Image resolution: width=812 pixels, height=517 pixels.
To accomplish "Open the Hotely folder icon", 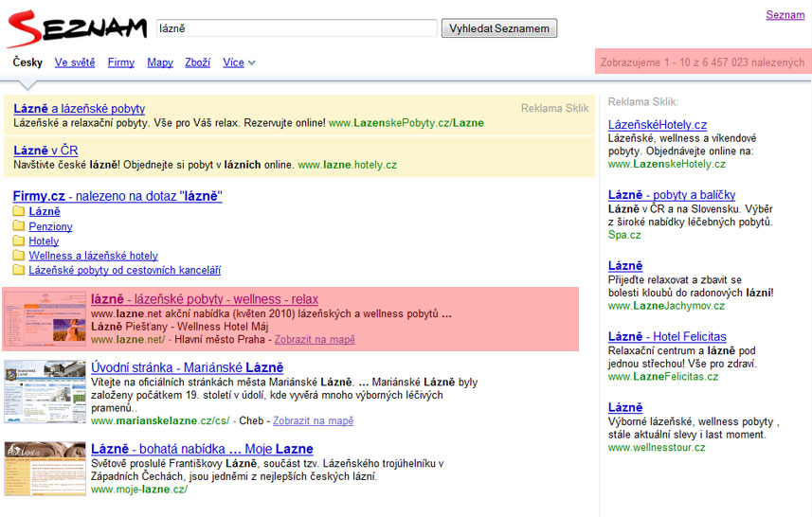I will pos(19,241).
